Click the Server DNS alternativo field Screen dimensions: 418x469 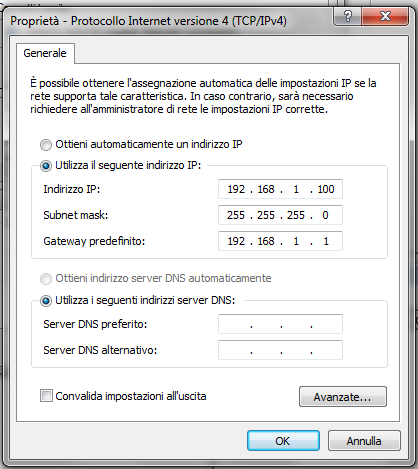click(x=280, y=350)
